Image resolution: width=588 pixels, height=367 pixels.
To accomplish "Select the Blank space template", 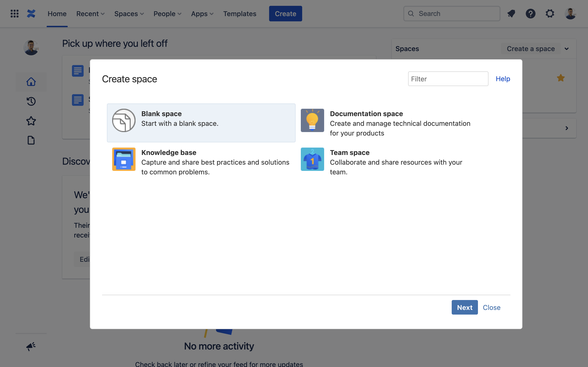I will [201, 123].
